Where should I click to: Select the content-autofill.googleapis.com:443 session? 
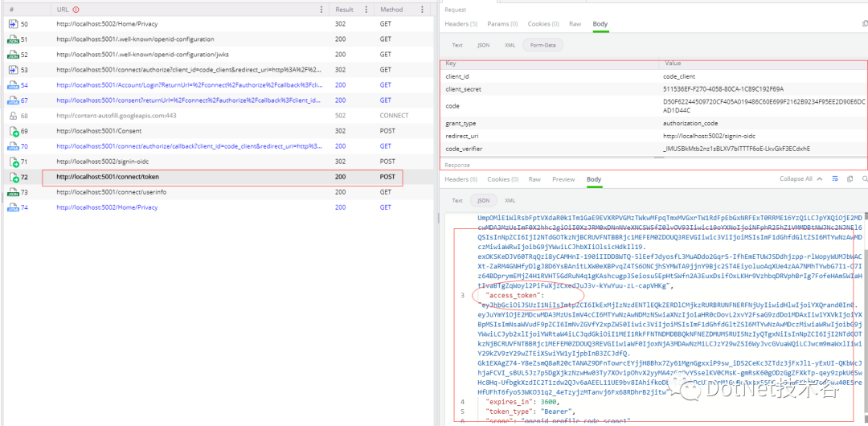pos(218,116)
